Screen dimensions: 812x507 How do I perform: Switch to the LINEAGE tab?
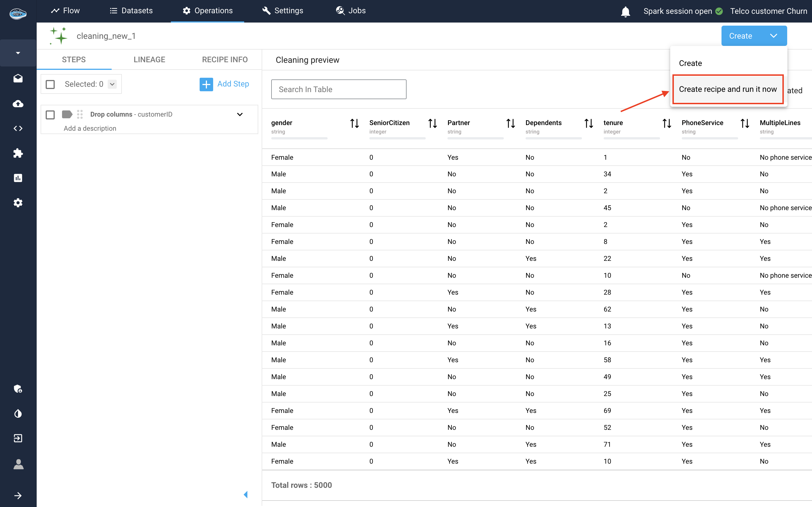149,60
